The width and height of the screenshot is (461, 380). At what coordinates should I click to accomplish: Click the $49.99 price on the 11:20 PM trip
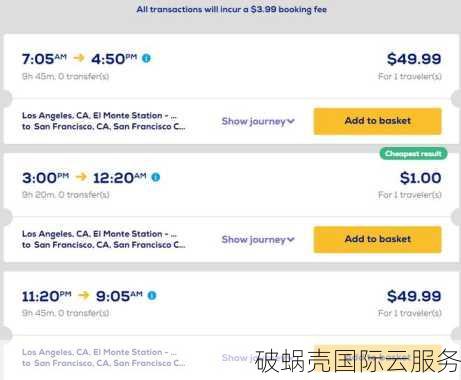414,296
